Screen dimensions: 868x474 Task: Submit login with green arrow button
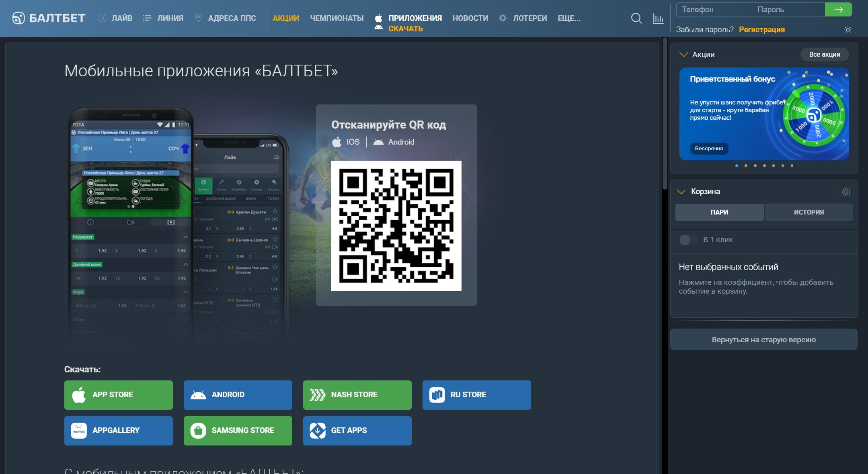[x=838, y=10]
